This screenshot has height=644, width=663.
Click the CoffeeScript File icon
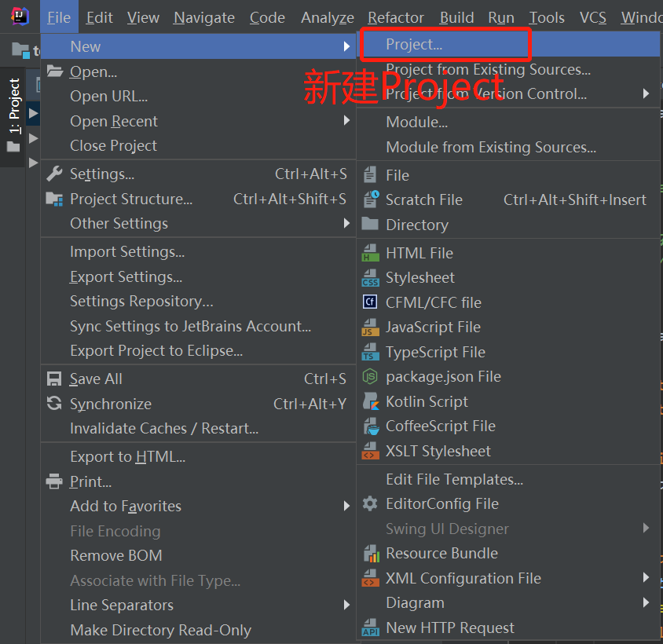pyautogui.click(x=372, y=426)
